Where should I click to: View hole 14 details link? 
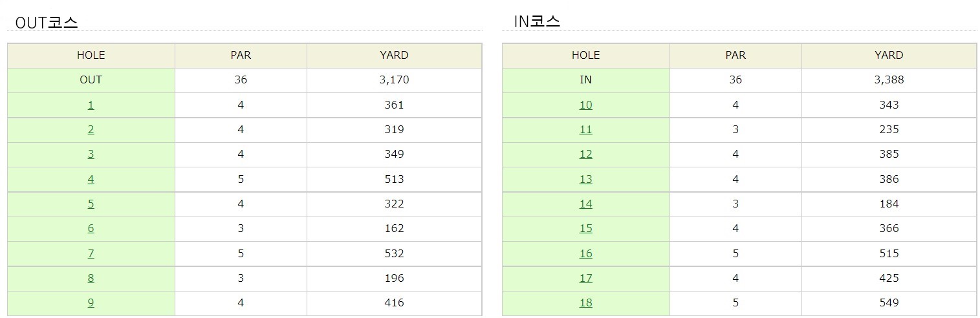[585, 204]
